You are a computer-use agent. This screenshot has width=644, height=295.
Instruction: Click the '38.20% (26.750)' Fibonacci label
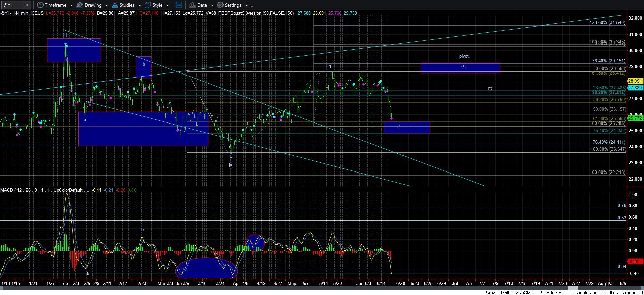609,100
